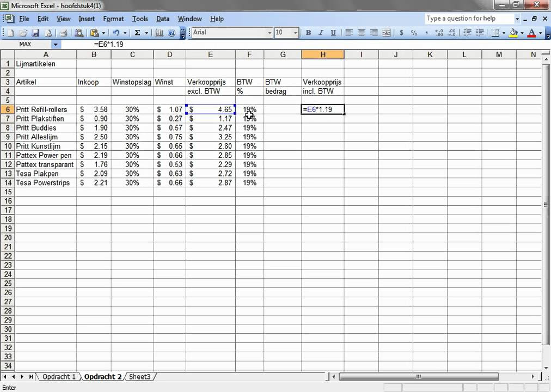Apply the Comma style icon
The width and height of the screenshot is (551, 392).
click(x=426, y=33)
